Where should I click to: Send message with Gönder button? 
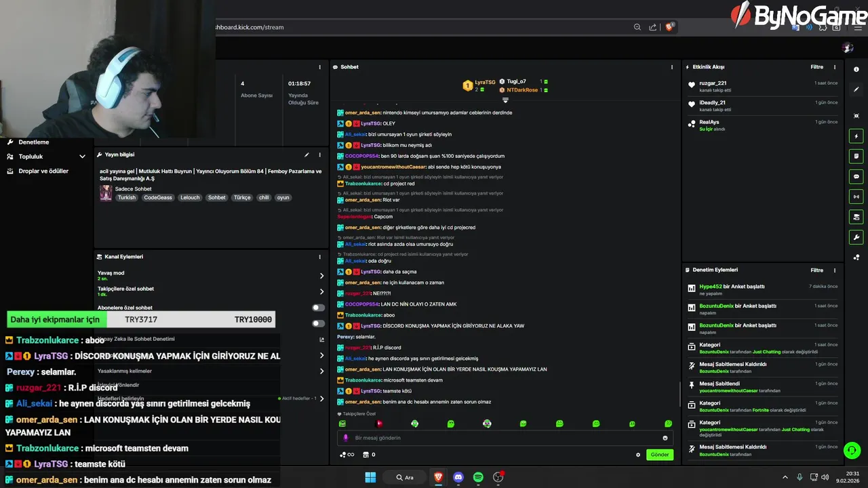[x=660, y=455]
